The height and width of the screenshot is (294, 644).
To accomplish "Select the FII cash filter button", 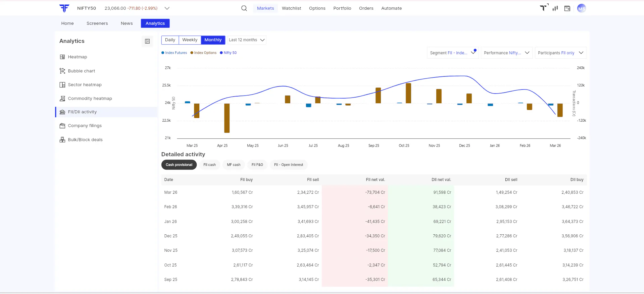I will pyautogui.click(x=209, y=165).
